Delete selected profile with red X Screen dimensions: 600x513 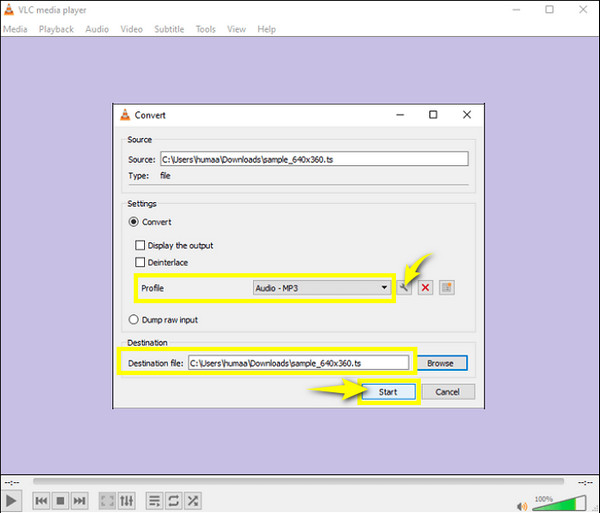click(x=425, y=288)
